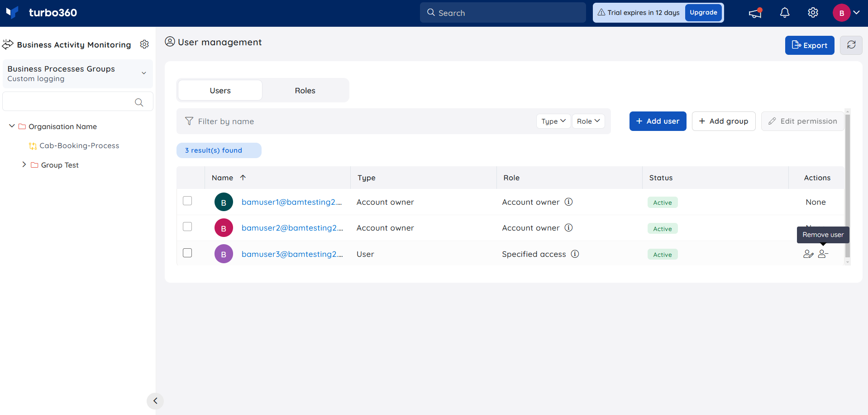The height and width of the screenshot is (415, 868).
Task: Click the filter funnel icon
Action: pos(189,121)
